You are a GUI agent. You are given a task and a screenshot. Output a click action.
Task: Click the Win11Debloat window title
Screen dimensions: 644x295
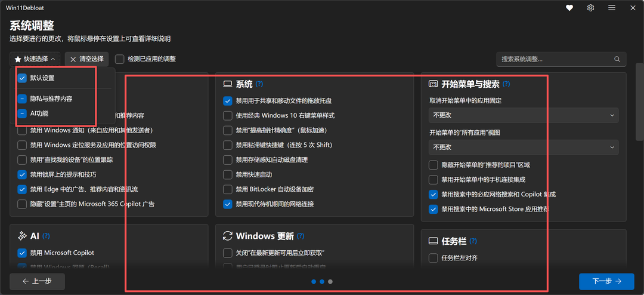[25, 8]
